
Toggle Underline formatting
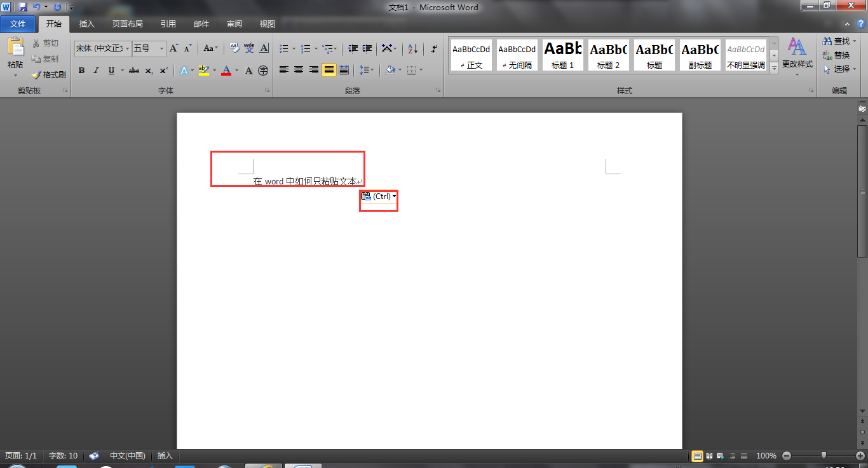[111, 71]
